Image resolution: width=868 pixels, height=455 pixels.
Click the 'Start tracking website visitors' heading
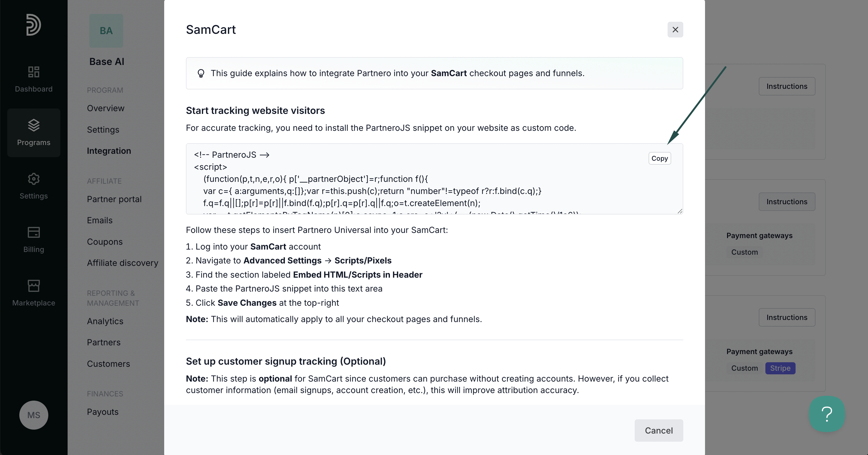coord(255,111)
